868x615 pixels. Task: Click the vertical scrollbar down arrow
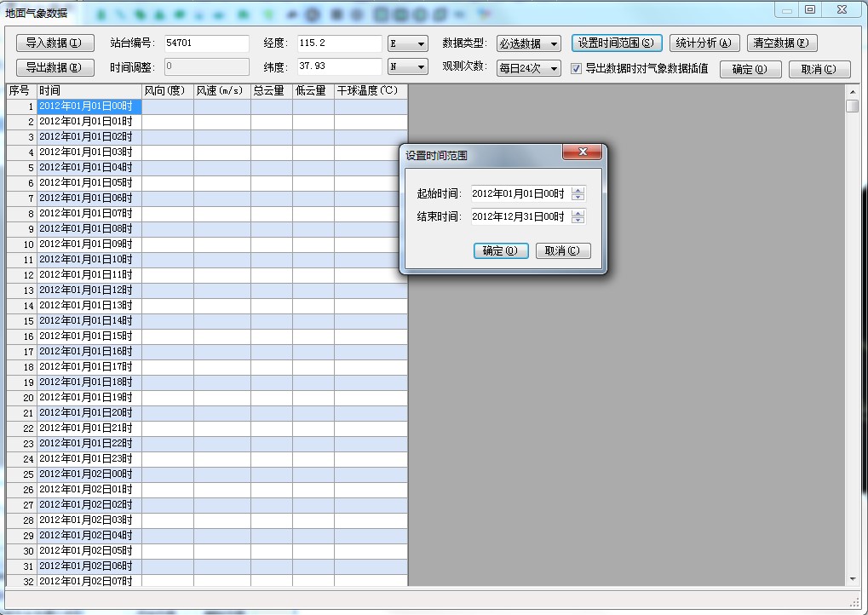pos(852,579)
